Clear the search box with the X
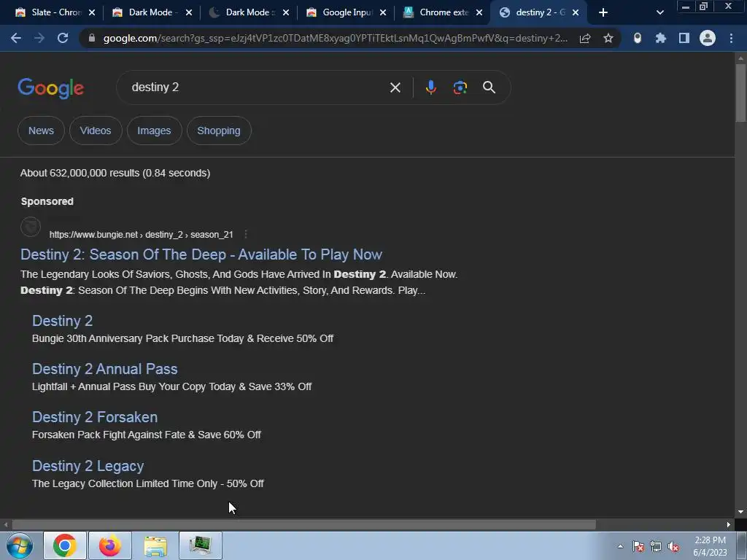Screen dimensions: 747x560 click(x=395, y=87)
